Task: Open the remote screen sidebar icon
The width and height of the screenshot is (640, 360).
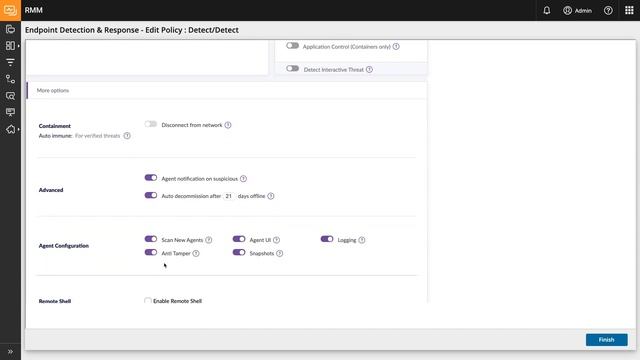Action: coord(10,112)
